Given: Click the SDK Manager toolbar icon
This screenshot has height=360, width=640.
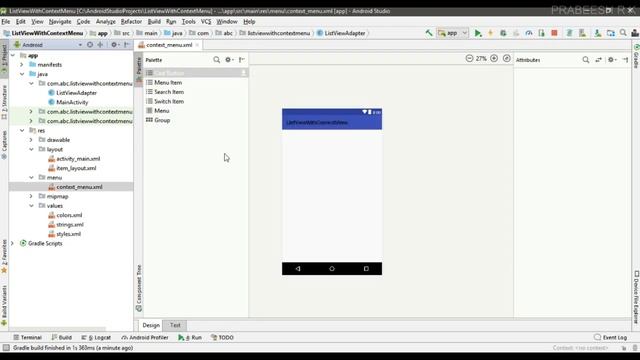Looking at the screenshot, I should click(x=598, y=33).
